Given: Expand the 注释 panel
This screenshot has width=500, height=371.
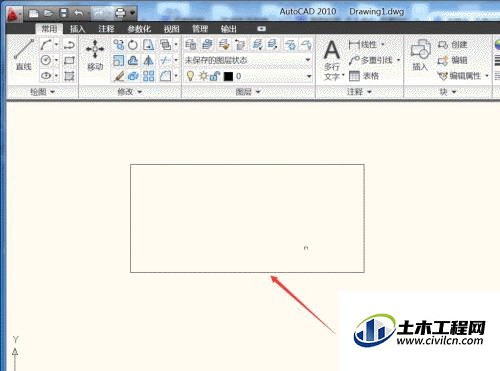Looking at the screenshot, I should 359,92.
